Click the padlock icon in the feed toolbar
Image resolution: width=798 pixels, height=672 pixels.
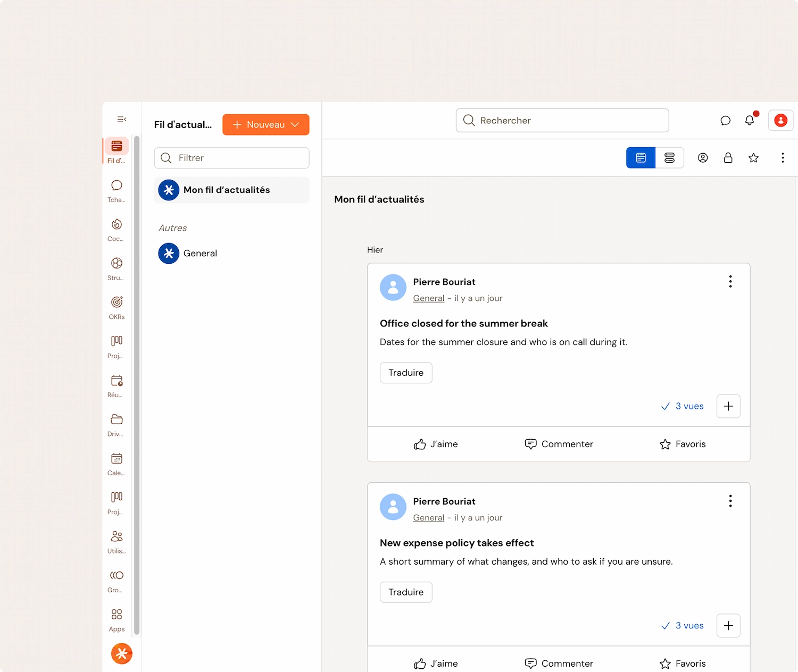(x=728, y=158)
